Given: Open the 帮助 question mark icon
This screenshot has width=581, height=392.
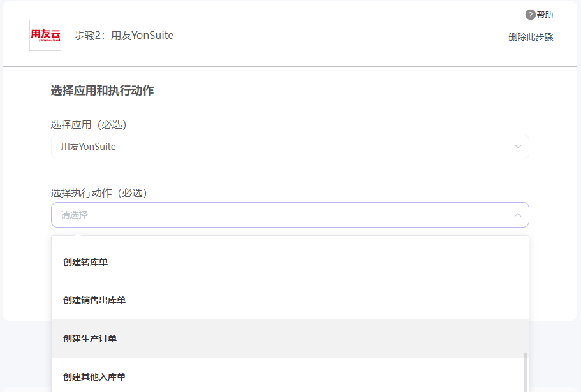Looking at the screenshot, I should point(530,15).
